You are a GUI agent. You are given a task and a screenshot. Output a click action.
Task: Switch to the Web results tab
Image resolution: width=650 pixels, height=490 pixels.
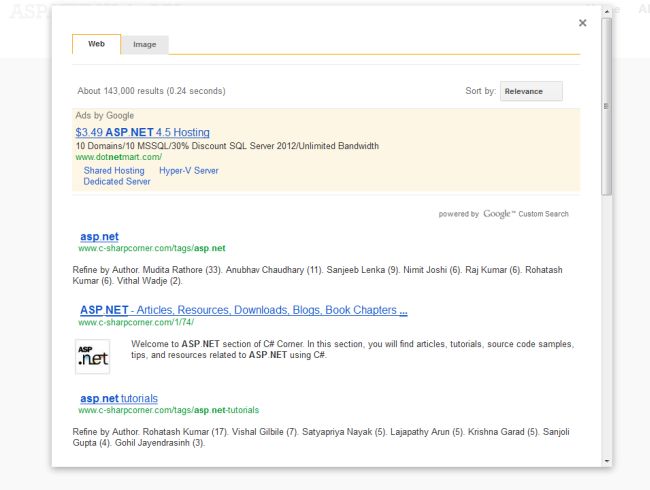[97, 44]
